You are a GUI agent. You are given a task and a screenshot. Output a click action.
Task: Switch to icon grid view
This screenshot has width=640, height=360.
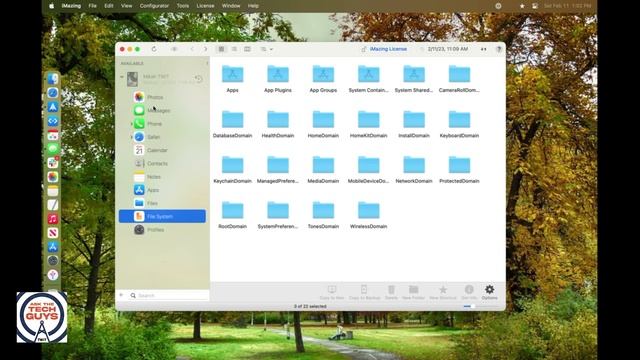221,49
